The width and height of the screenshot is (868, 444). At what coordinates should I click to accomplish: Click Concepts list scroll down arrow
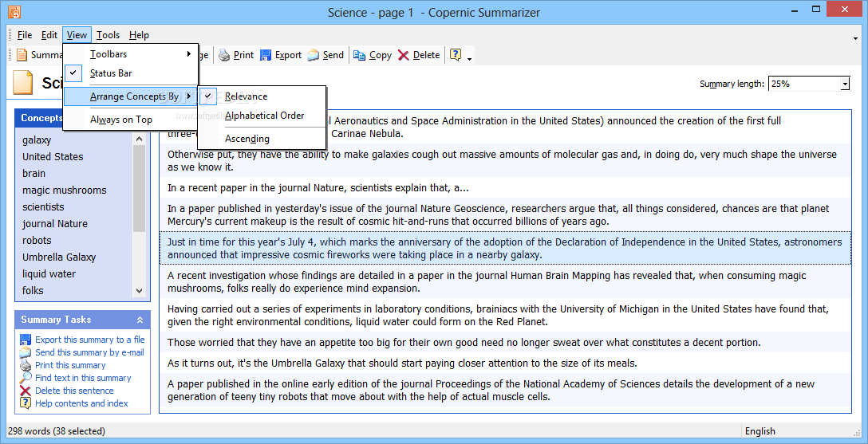140,291
